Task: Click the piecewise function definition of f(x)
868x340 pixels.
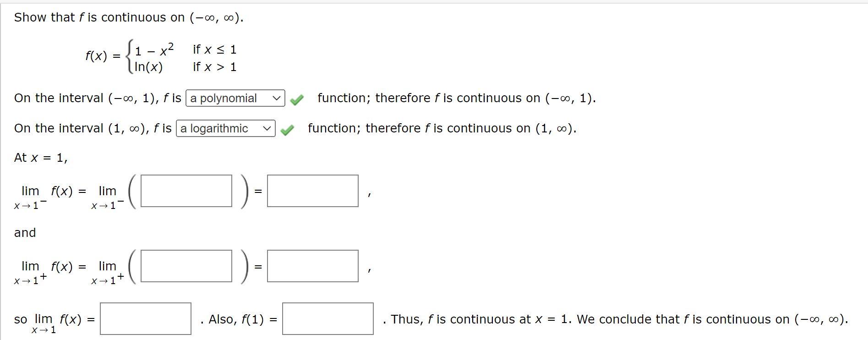Action: pyautogui.click(x=163, y=57)
